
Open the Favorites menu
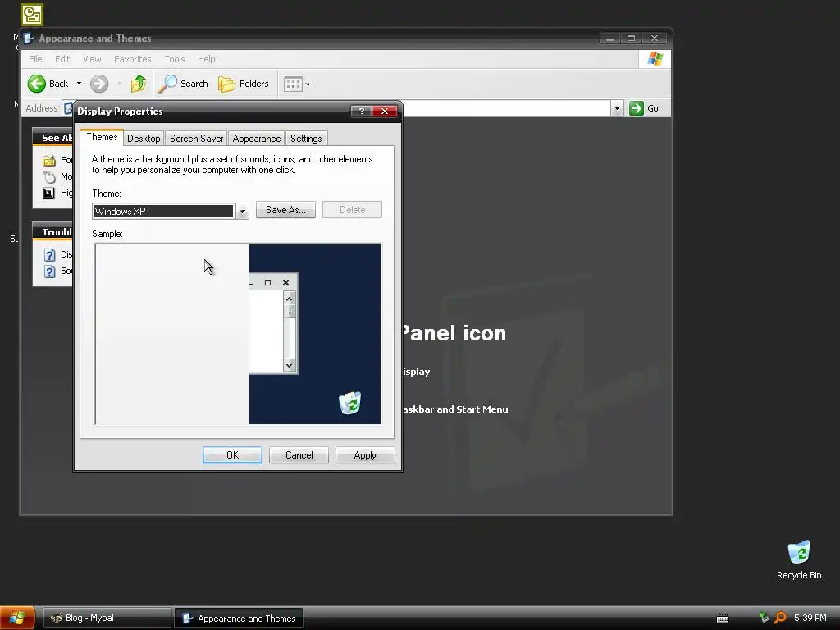coord(132,59)
